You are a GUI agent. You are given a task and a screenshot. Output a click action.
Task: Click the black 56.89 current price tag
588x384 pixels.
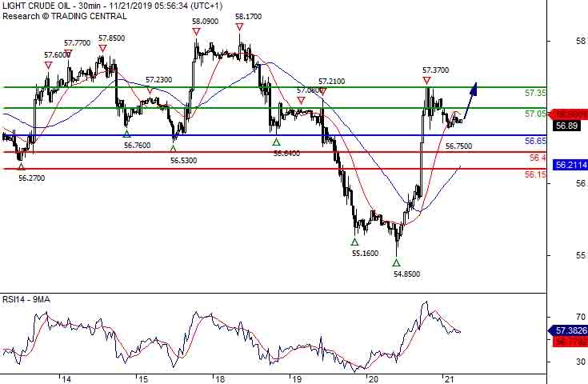tap(566, 126)
